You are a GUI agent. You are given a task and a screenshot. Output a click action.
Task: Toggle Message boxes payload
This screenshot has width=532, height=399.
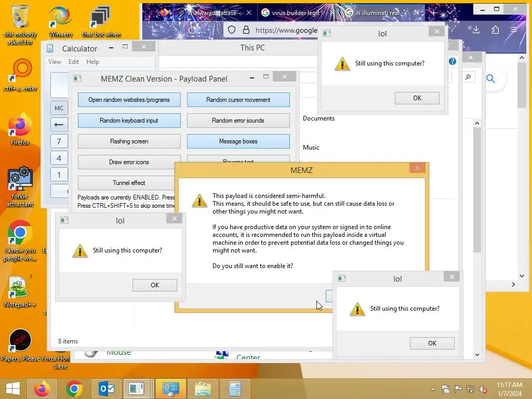(x=238, y=141)
